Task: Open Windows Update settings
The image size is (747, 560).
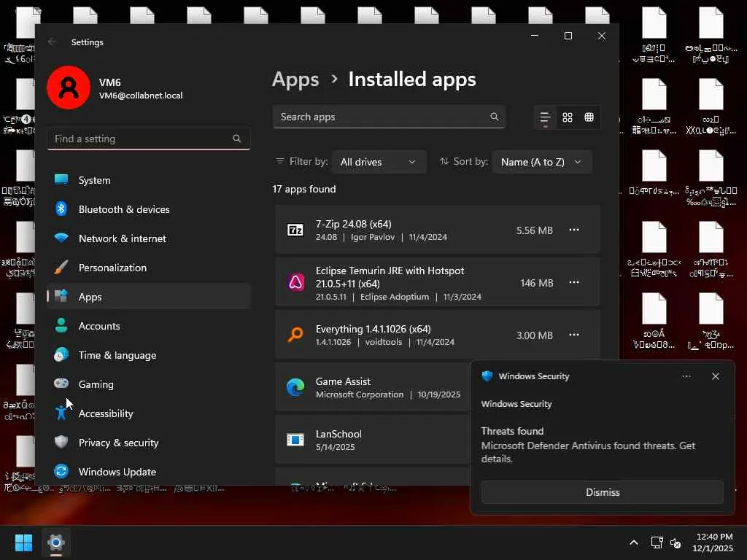Action: click(x=149, y=472)
